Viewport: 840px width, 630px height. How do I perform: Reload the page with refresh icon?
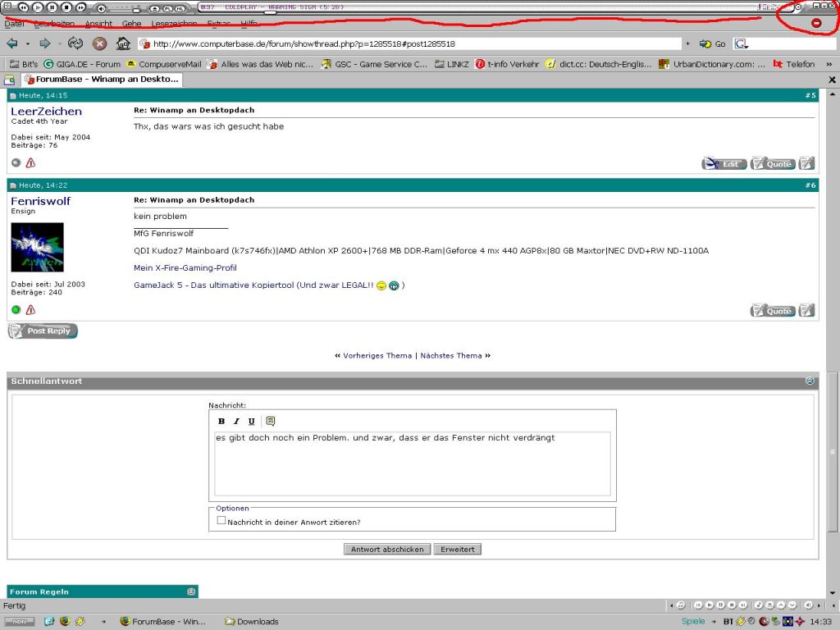coord(75,43)
